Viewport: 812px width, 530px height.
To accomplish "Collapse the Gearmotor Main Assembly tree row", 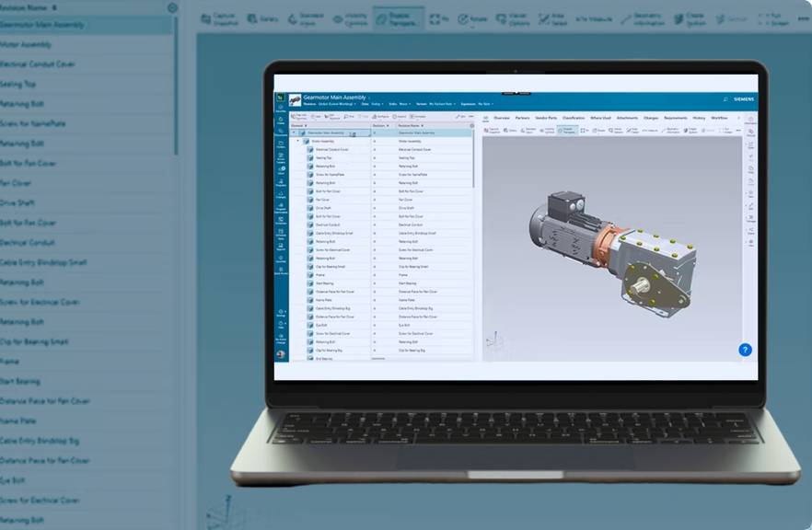I will point(296,133).
